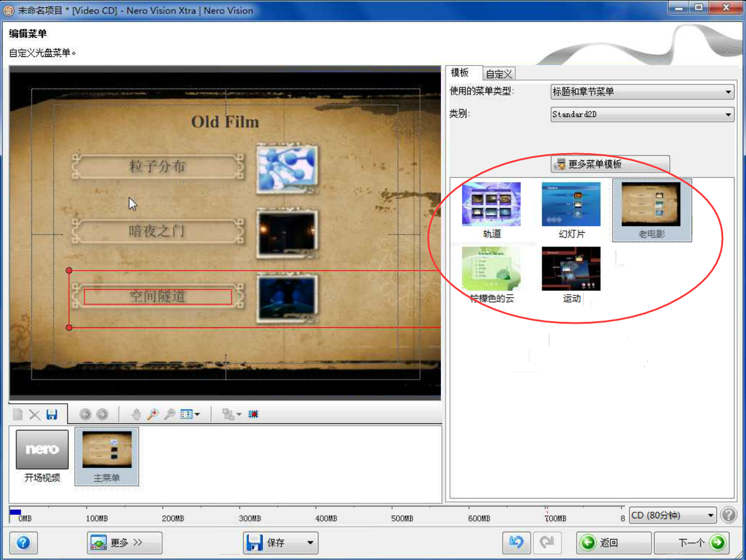Select the 老电影 menu template

651,210
